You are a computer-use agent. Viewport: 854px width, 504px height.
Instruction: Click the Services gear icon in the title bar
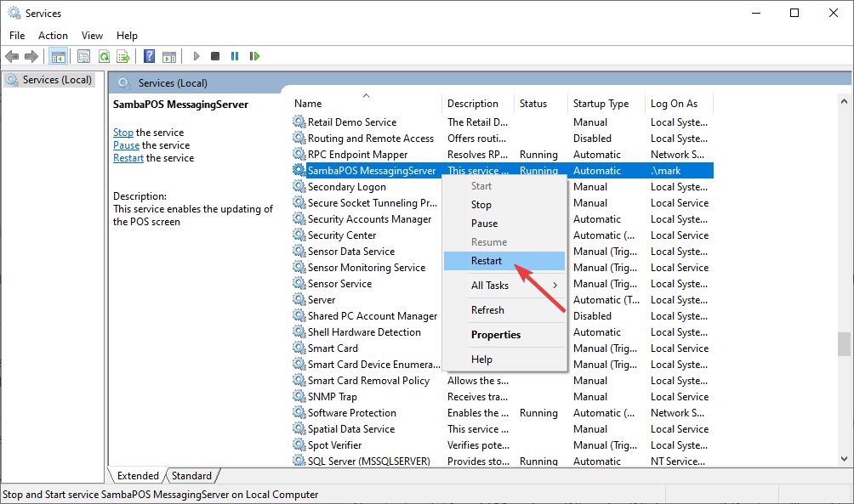point(14,13)
